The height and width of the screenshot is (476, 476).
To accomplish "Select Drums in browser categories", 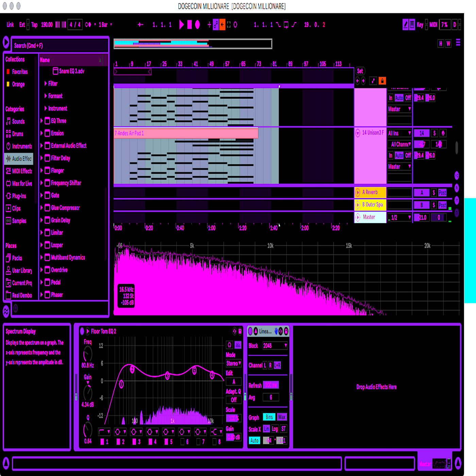I will coord(17,134).
